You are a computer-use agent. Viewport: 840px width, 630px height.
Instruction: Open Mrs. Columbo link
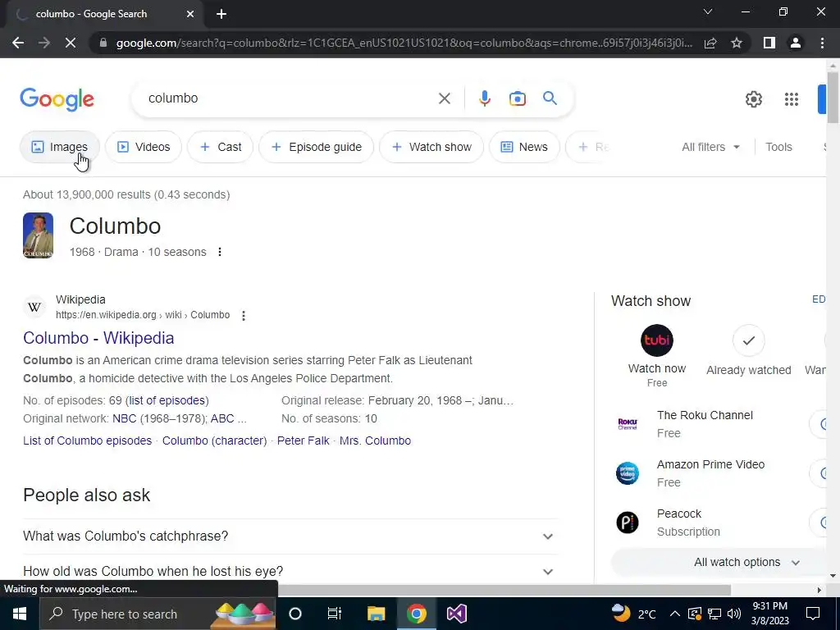[x=375, y=441]
